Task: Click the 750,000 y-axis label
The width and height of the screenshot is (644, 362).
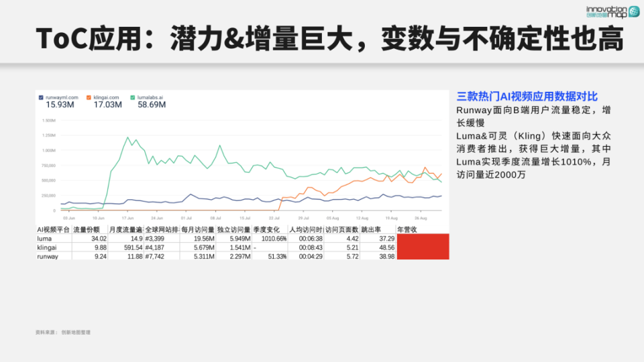Action: click(x=48, y=166)
